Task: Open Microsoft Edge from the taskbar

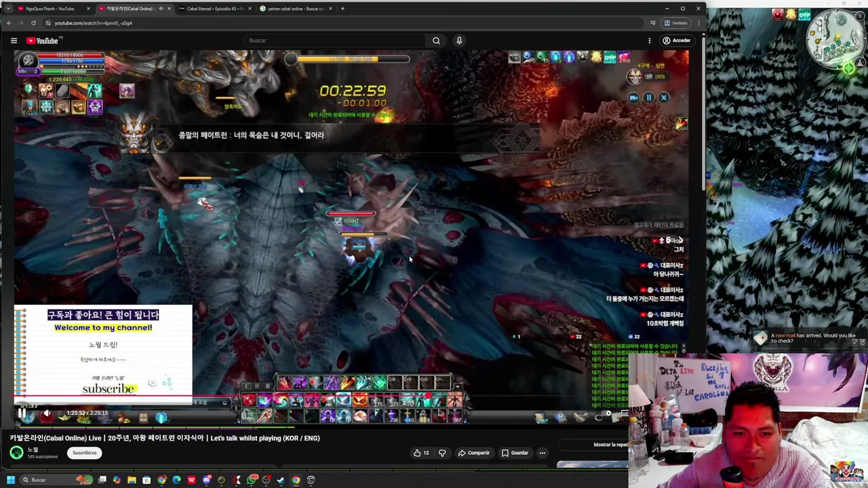Action: pos(176,480)
